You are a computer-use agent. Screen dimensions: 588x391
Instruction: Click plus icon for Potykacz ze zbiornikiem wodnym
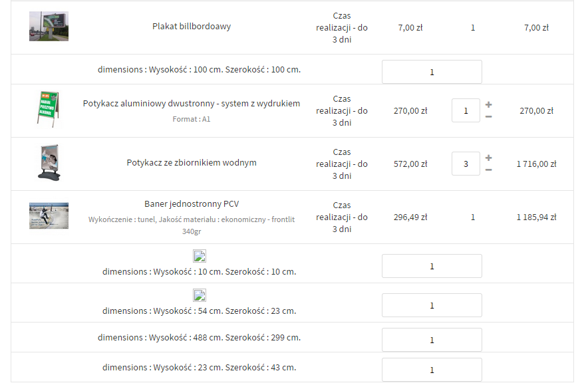tap(489, 158)
